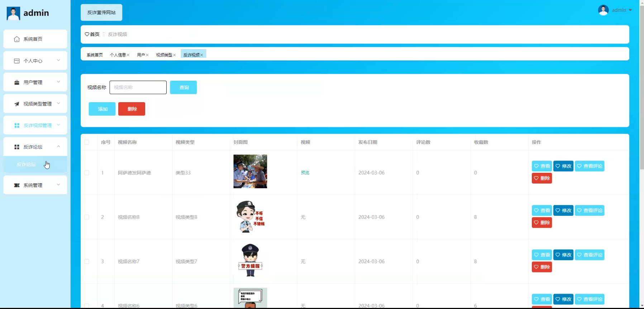Open cover image of 视频名称8
The height and width of the screenshot is (309, 644).
(x=250, y=217)
